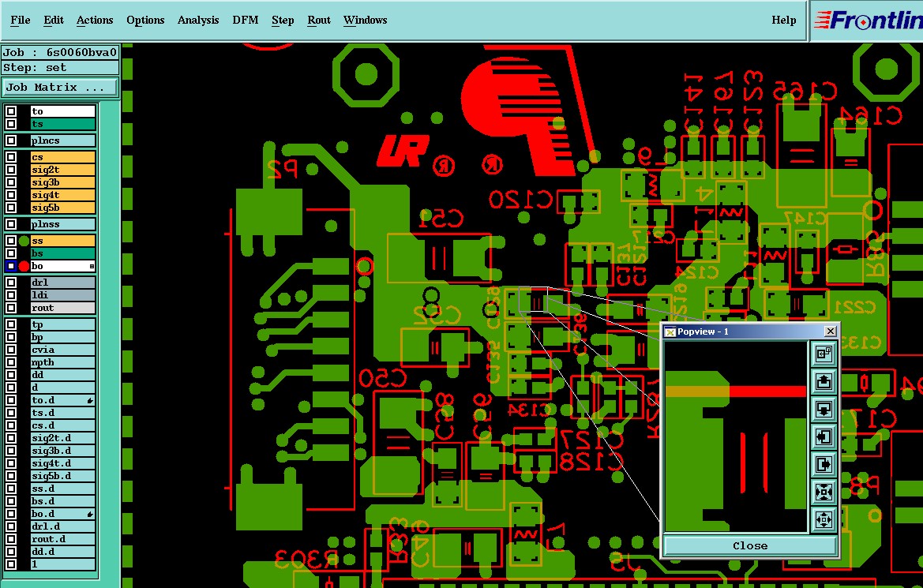
Task: Toggle the checkbox for the ss layer
Action: pos(10,241)
